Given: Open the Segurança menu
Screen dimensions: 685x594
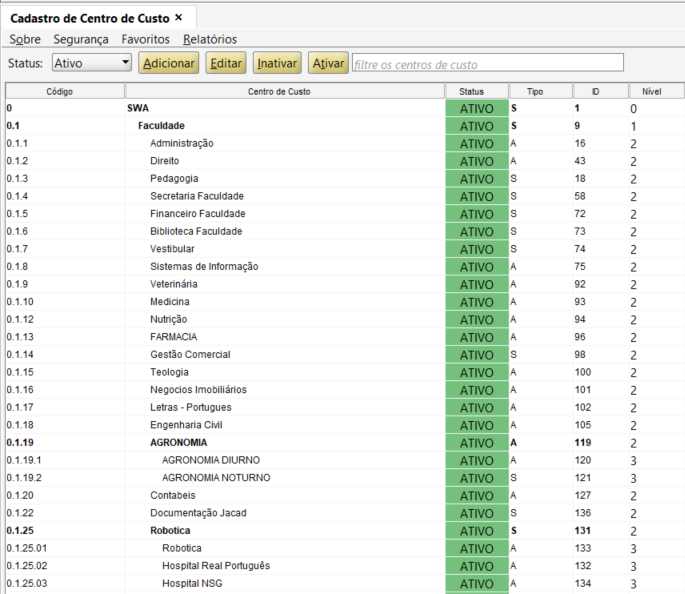Looking at the screenshot, I should 81,39.
